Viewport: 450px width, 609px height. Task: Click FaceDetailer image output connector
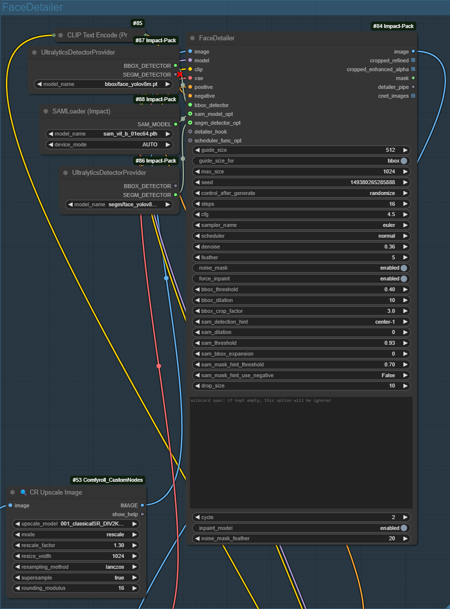click(413, 51)
